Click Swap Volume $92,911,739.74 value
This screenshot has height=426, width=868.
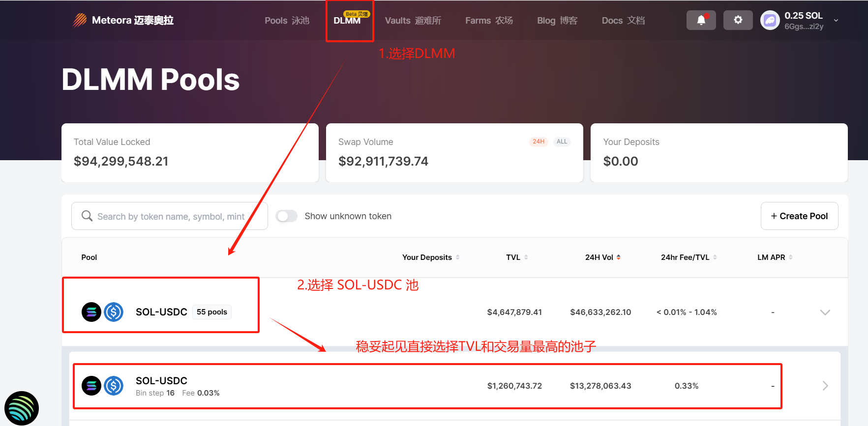tap(383, 161)
